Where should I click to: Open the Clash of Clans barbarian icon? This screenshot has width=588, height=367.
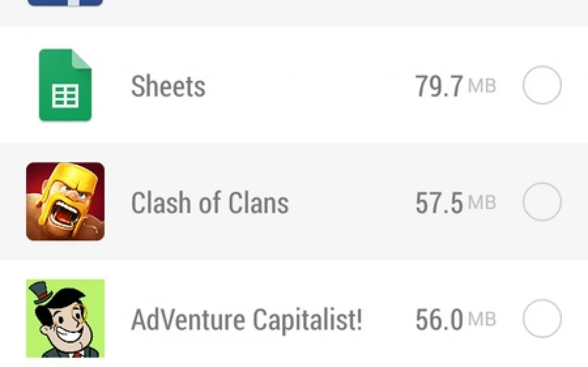click(x=65, y=201)
